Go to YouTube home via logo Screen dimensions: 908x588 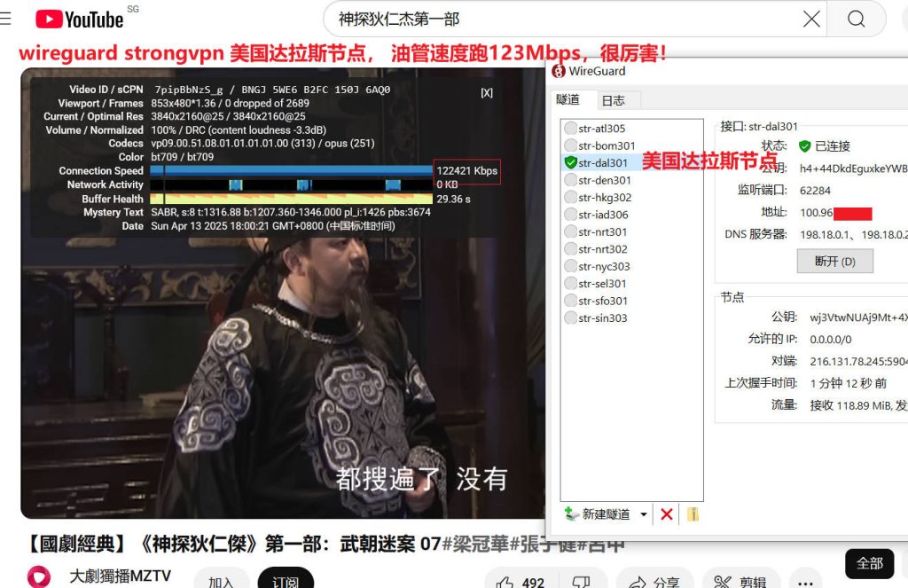pos(79,20)
